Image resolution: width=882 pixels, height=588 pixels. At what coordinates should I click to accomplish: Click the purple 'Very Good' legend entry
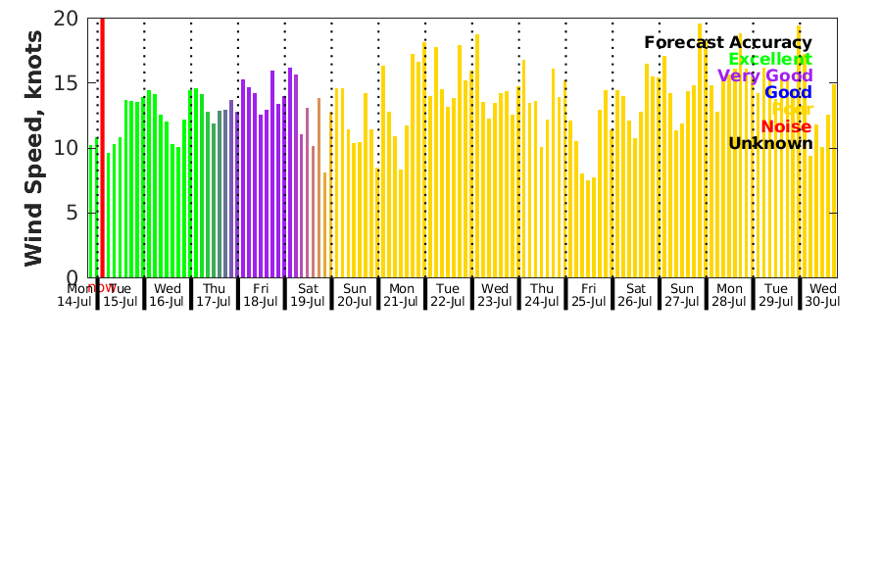pyautogui.click(x=765, y=76)
